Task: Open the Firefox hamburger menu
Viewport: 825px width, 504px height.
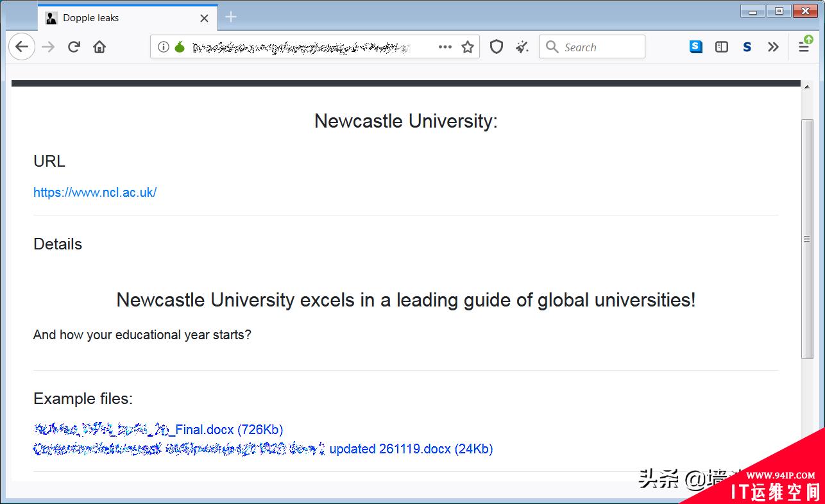Action: (x=804, y=47)
